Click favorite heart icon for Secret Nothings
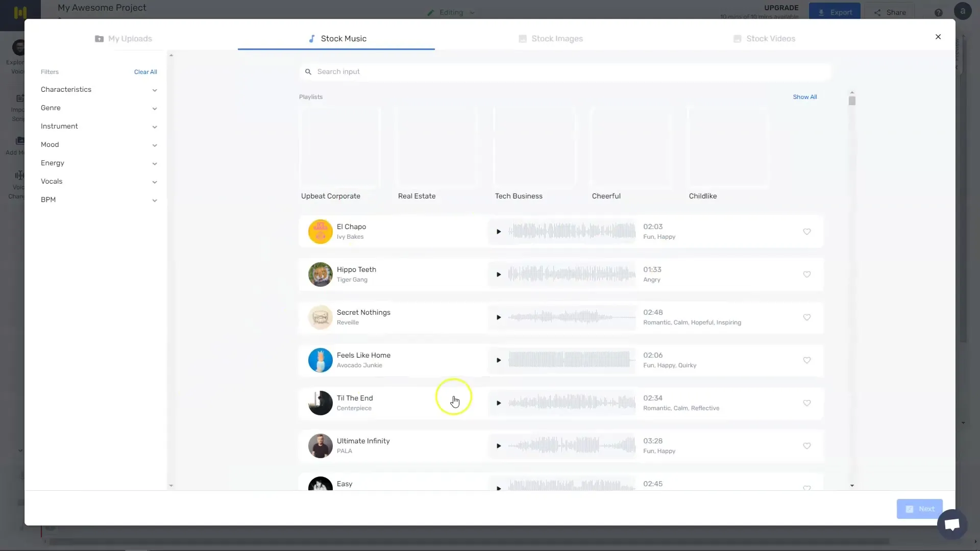This screenshot has width=980, height=551. click(807, 317)
